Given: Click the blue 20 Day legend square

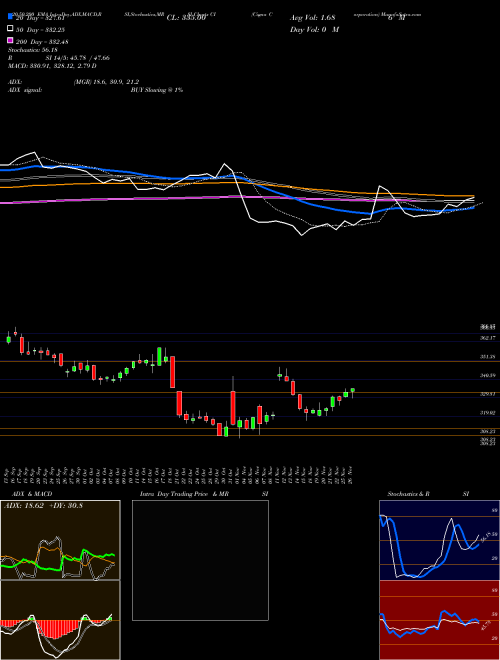Looking at the screenshot, I should 11,17.
